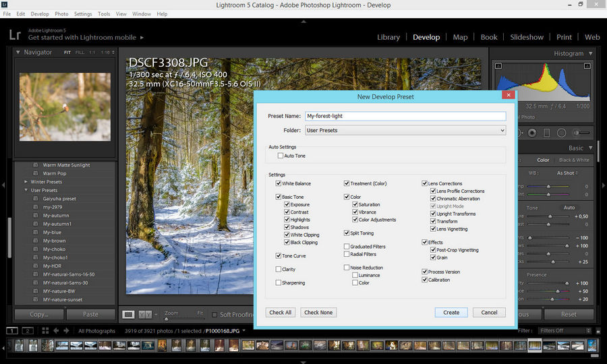Select the Adjustment Brush tool
Image resolution: width=607 pixels, height=364 pixels.
(581, 133)
